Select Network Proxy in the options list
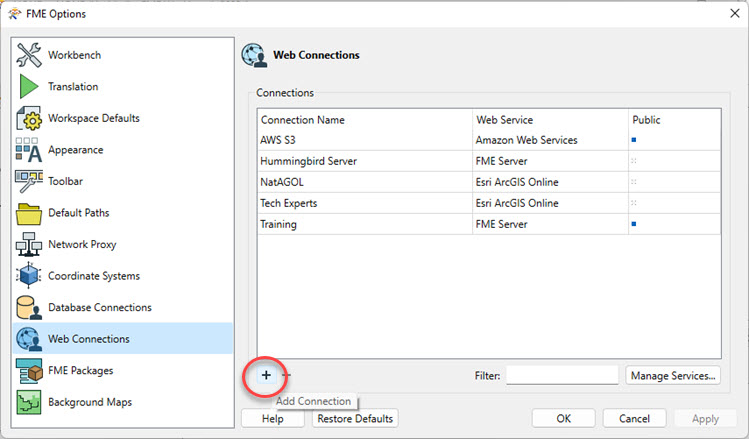This screenshot has height=439, width=749. coord(123,244)
